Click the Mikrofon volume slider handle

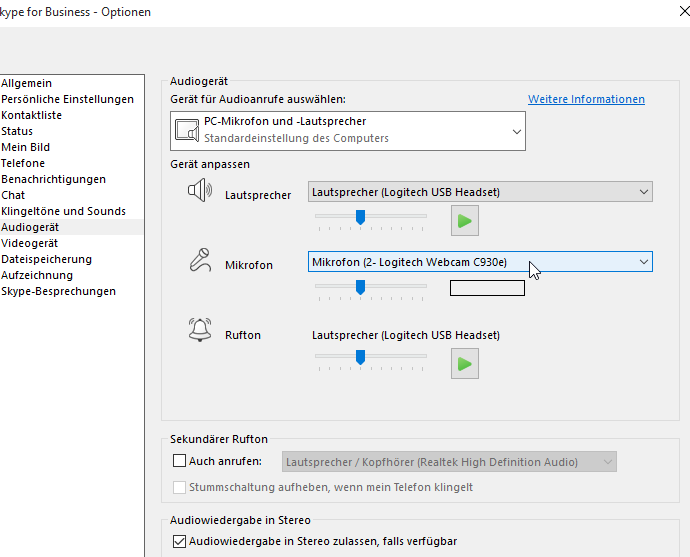(x=360, y=287)
